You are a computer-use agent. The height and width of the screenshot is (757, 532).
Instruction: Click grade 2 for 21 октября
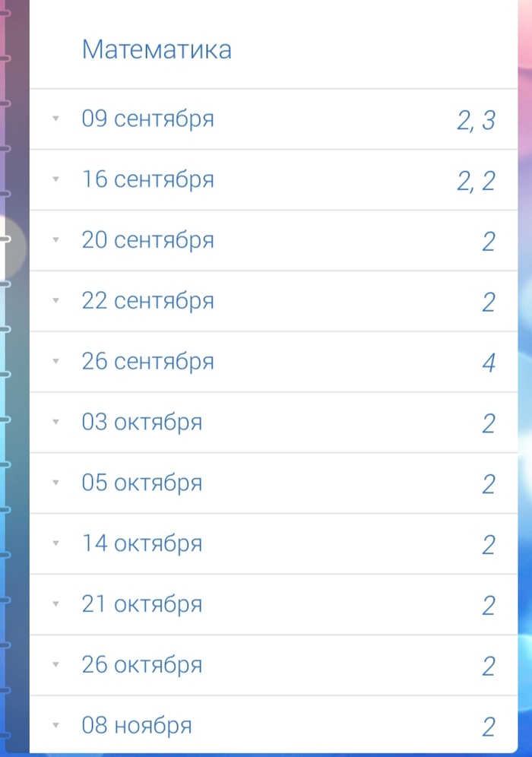(x=489, y=606)
